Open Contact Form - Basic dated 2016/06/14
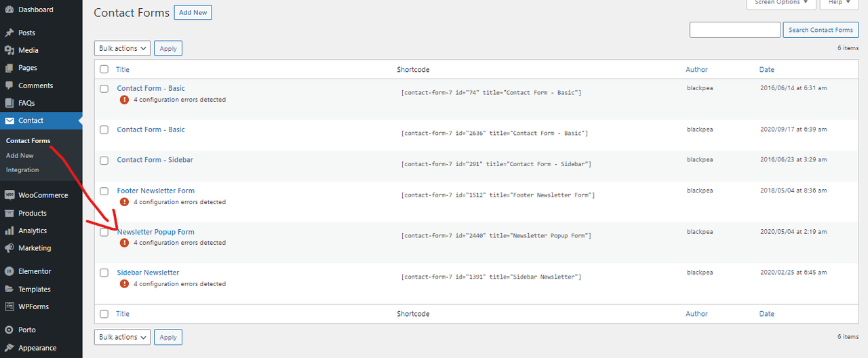 tap(151, 88)
